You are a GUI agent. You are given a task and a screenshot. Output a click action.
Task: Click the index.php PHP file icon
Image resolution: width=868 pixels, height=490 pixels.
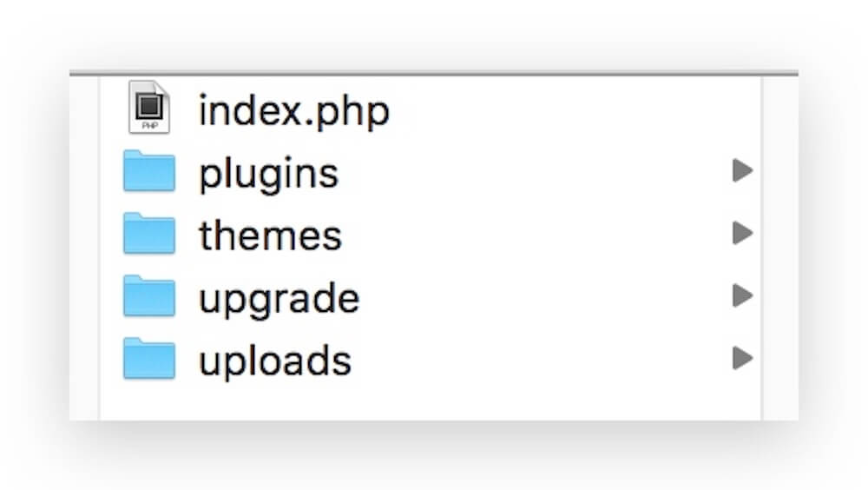(x=148, y=108)
